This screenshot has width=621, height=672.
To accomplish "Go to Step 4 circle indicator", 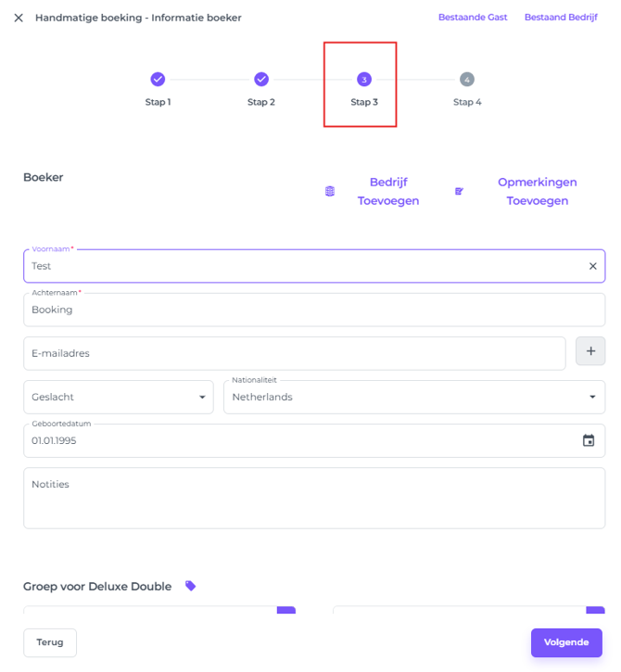I will pos(467,80).
